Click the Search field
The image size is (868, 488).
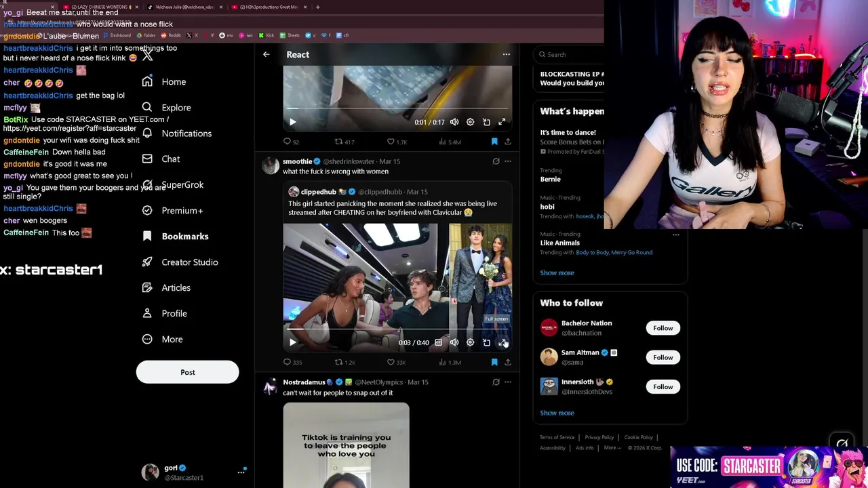570,54
